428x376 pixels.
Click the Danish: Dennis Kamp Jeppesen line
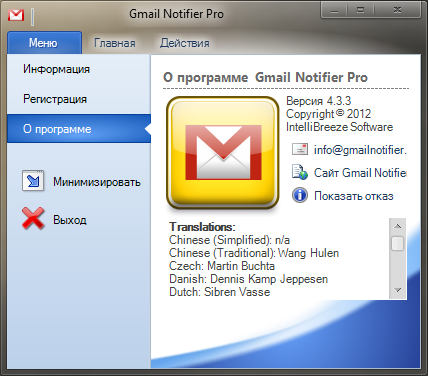248,279
